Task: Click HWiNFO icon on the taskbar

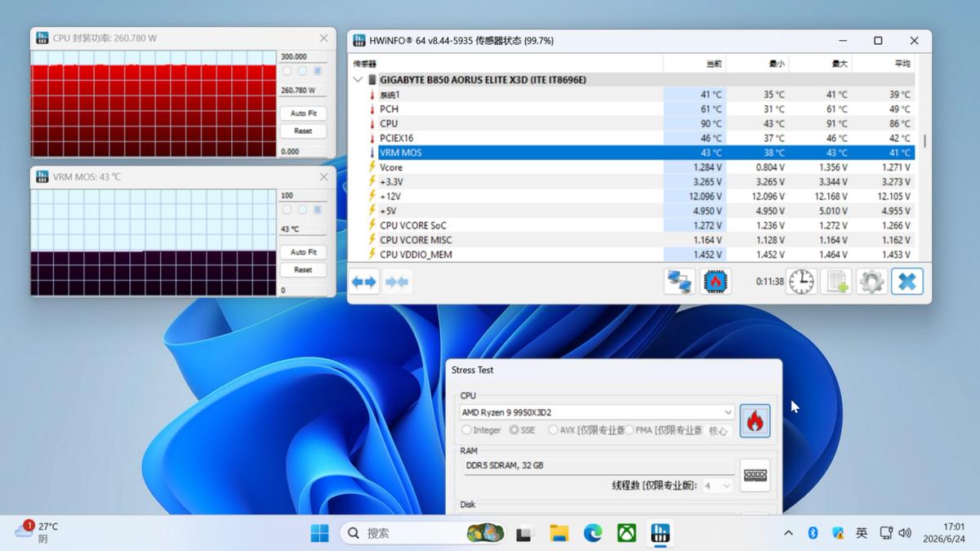Action: 660,534
